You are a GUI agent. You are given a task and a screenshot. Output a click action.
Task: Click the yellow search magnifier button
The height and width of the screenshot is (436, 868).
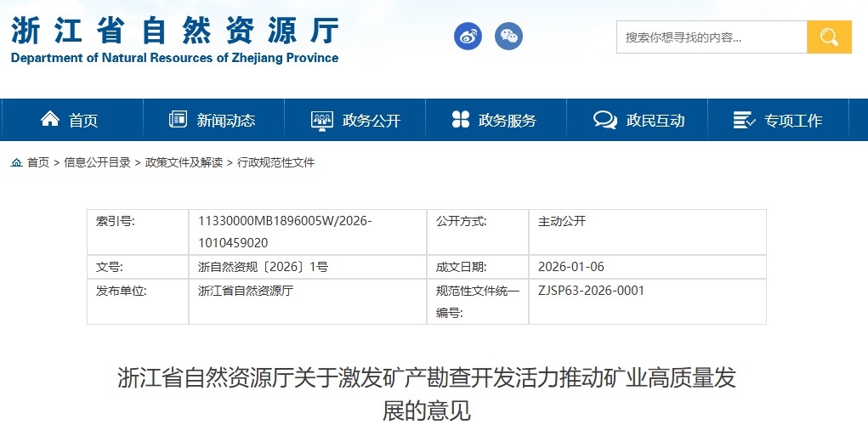[829, 37]
